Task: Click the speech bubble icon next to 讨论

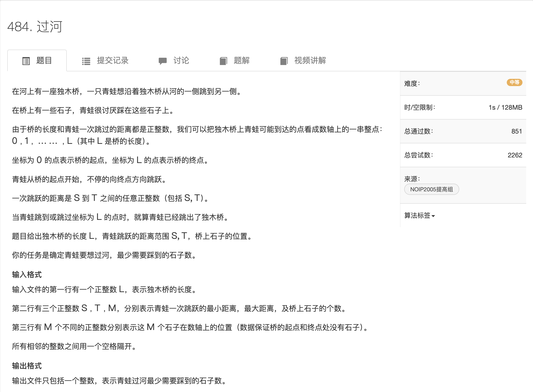Action: pyautogui.click(x=163, y=61)
